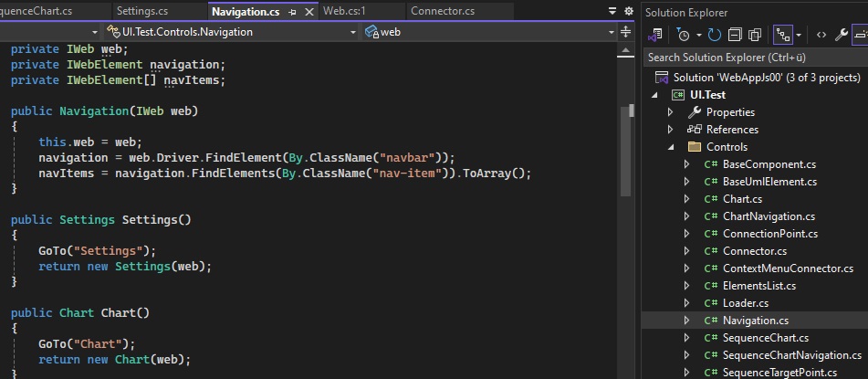Toggle Show All Files in Solution Explorer

(755, 36)
